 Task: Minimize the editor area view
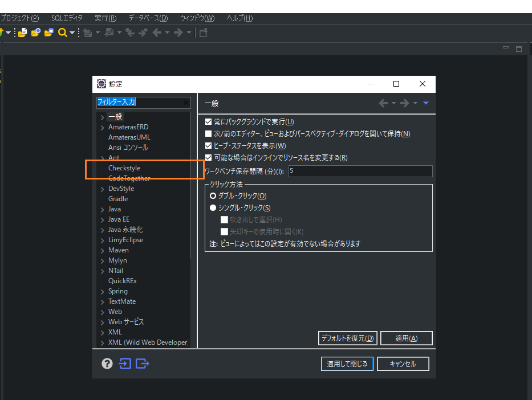[x=506, y=48]
